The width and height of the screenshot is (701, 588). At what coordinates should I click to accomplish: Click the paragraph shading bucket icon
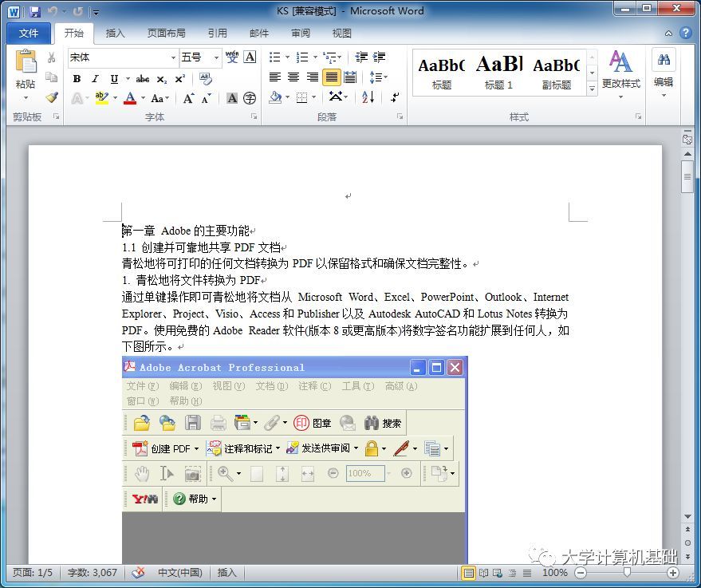[x=275, y=97]
